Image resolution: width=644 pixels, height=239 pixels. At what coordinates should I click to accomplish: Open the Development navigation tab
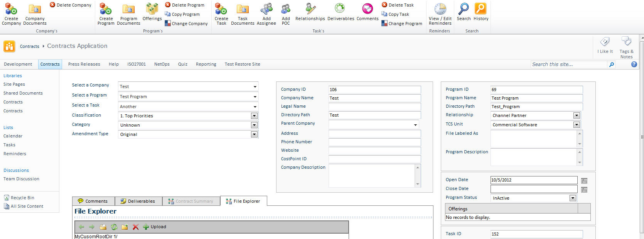pos(18,64)
